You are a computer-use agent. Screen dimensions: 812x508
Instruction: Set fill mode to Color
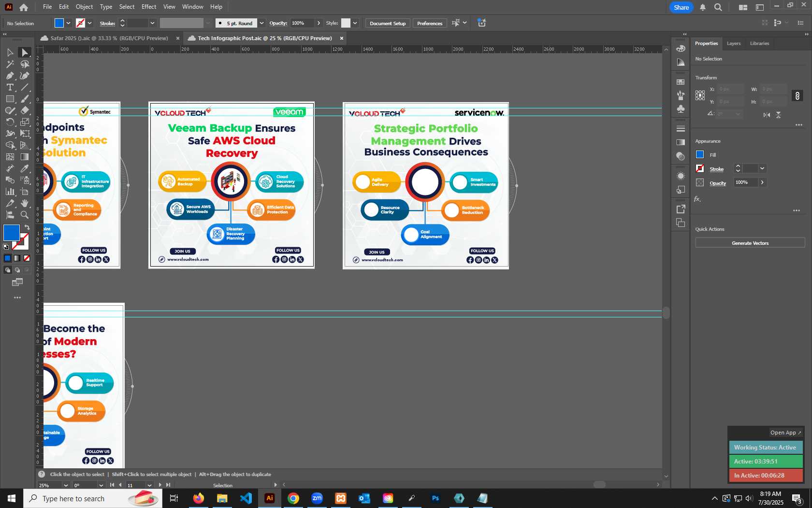7,258
